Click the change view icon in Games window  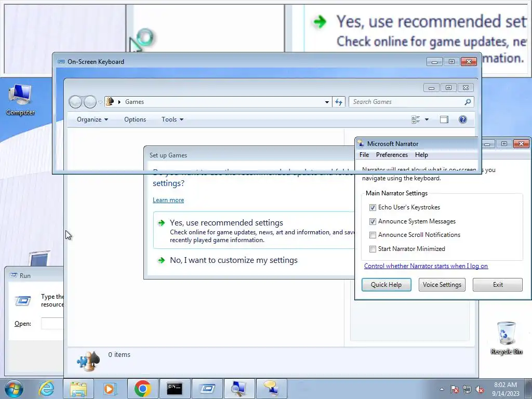click(416, 119)
